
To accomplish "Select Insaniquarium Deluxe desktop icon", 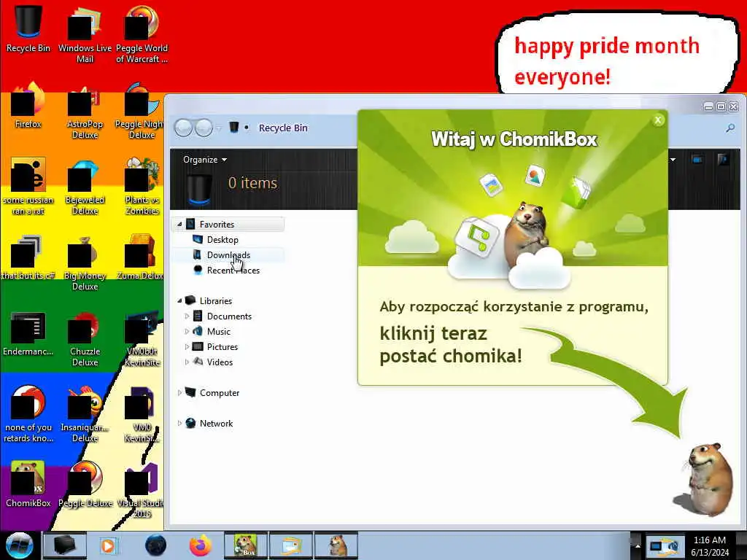I will tap(85, 414).
